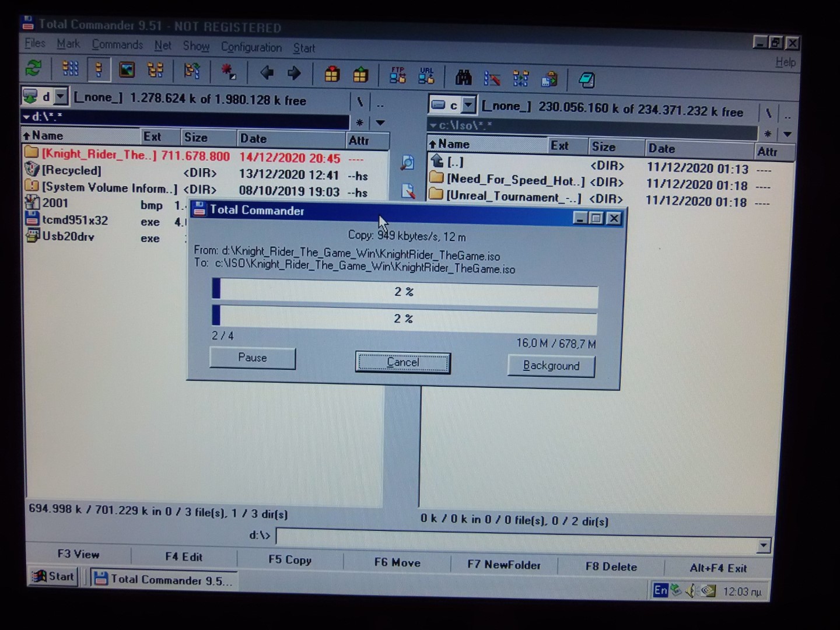The width and height of the screenshot is (840, 630).
Task: Click the speaker volume tray icon
Action: [691, 591]
